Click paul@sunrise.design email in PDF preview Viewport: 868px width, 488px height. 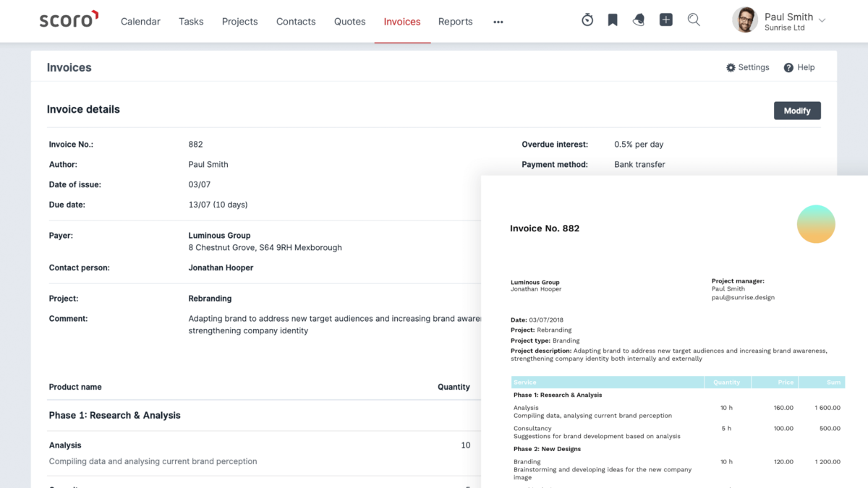pos(743,297)
